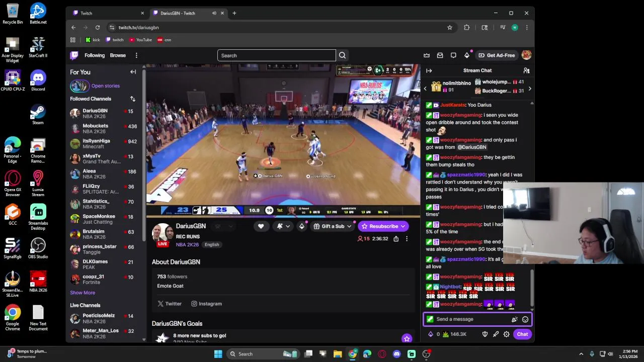Click the Bits icon in top navigation
644x362 pixels.
point(467,55)
